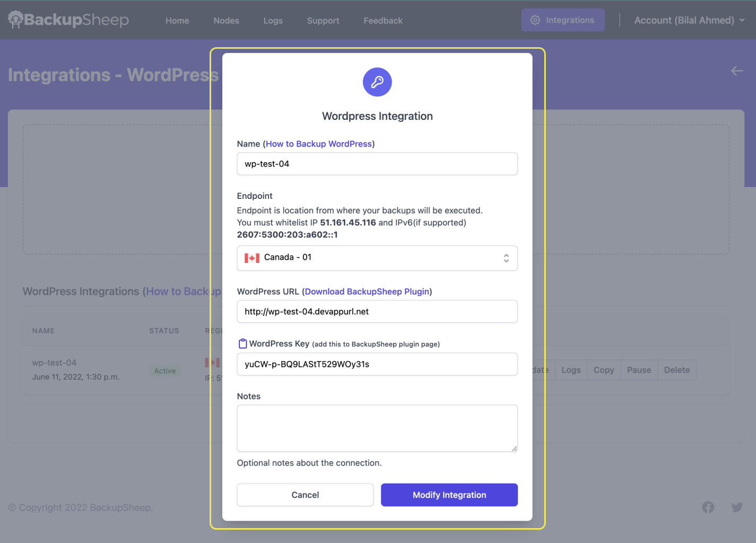This screenshot has height=543, width=756.
Task: Click the Wordpress Integration dialog title
Action: pyautogui.click(x=377, y=116)
